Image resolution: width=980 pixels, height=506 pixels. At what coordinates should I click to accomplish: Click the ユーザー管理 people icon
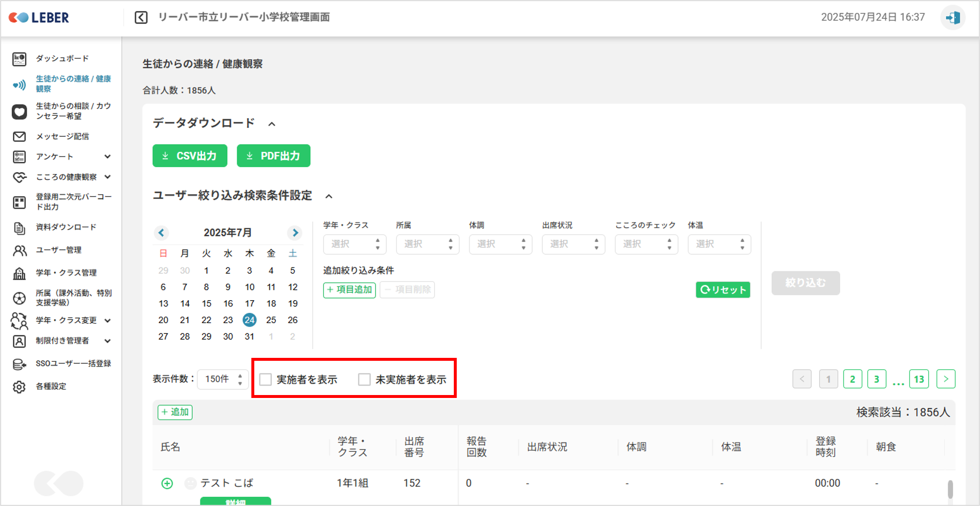(19, 250)
